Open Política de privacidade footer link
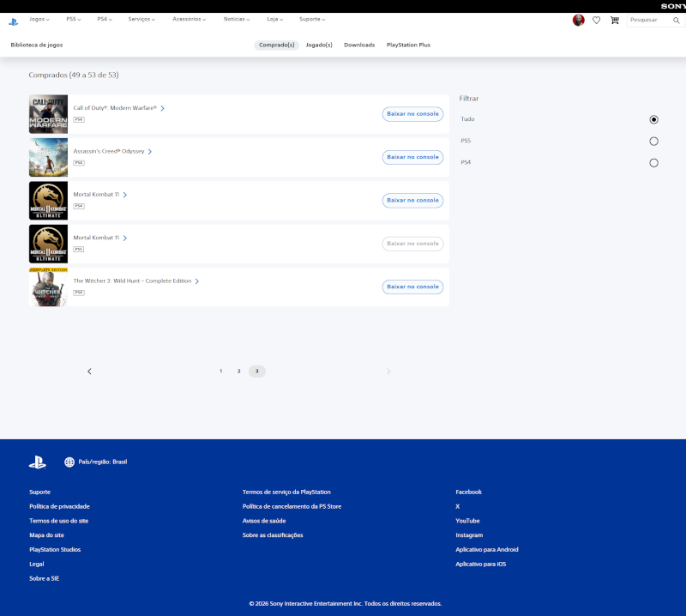The height and width of the screenshot is (616, 686). (x=59, y=506)
